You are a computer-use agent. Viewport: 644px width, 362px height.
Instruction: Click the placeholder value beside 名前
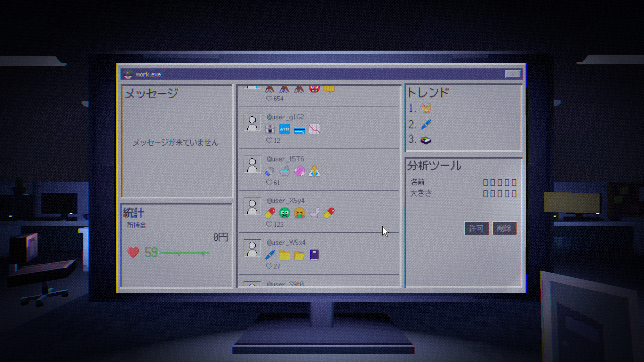coord(500,182)
